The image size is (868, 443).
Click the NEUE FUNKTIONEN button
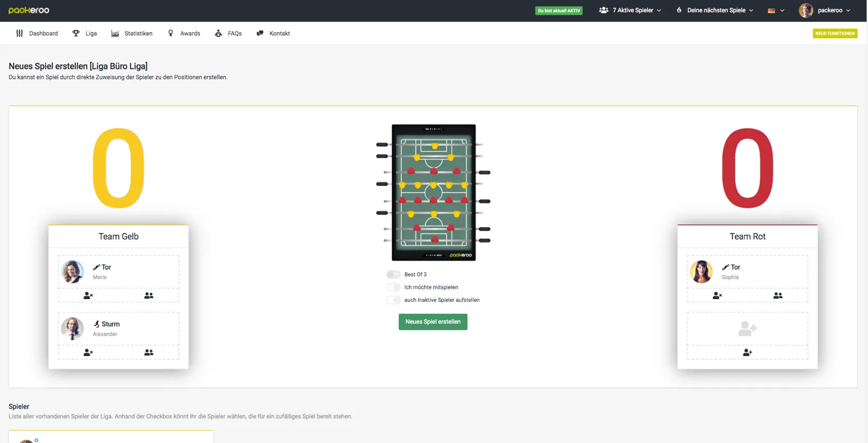coord(835,34)
